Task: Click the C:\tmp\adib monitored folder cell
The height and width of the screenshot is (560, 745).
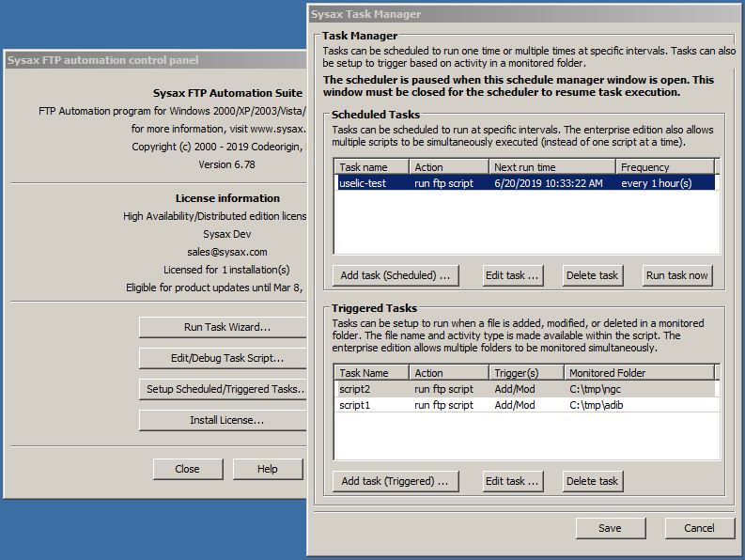Action: pos(597,405)
